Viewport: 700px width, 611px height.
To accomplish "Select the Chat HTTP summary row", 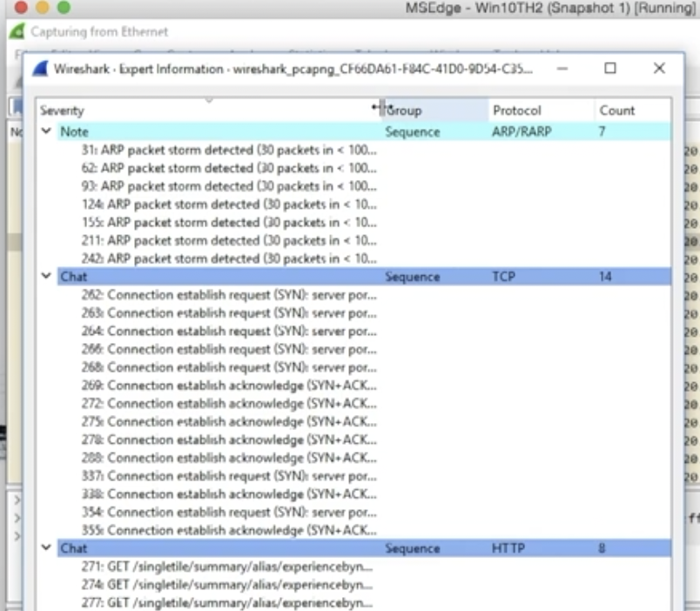I will pos(364,548).
